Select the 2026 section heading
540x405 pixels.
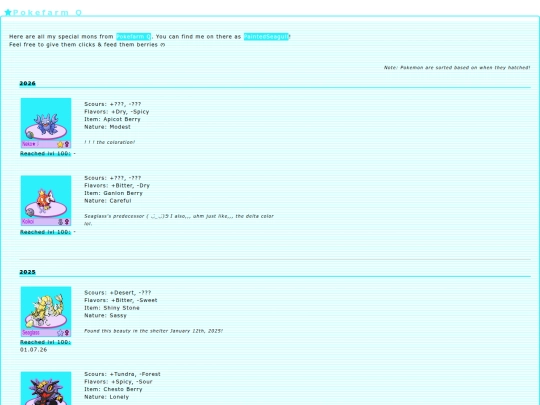tap(28, 83)
